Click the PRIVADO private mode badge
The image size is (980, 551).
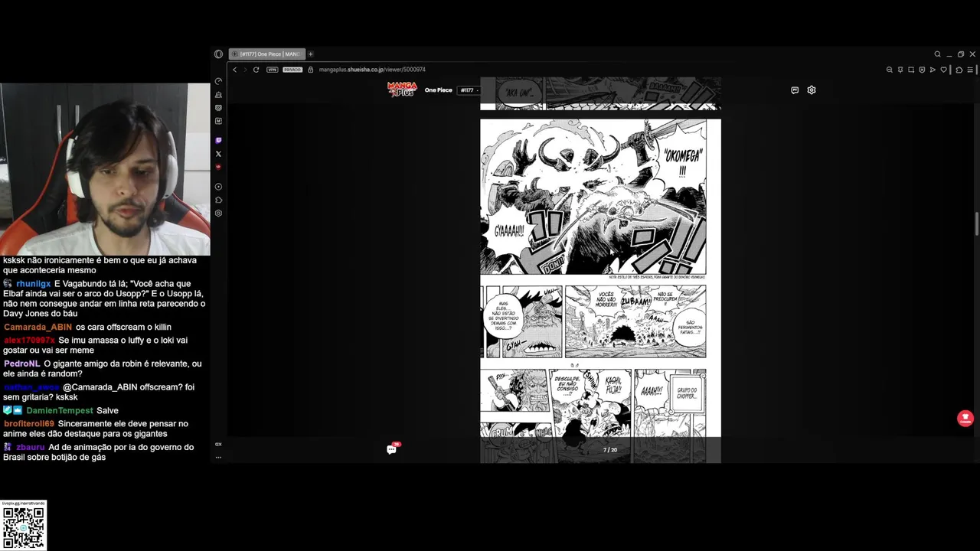[x=292, y=70]
